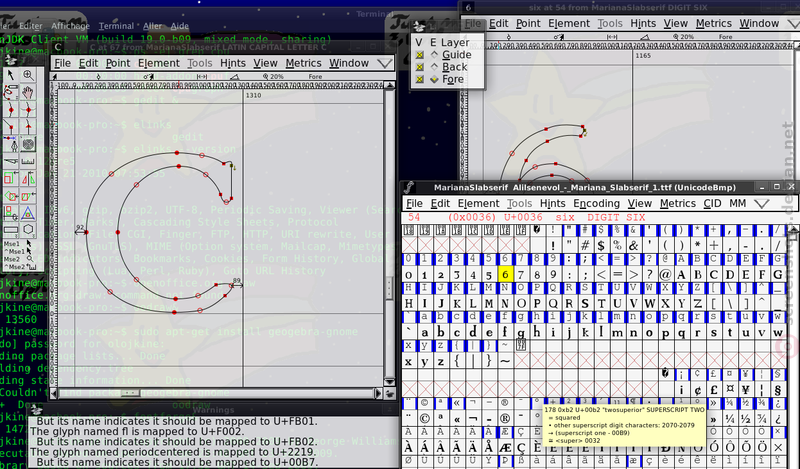This screenshot has height=469, width=800.
Task: Toggle Spiro mode icon in the palette
Action: (x=29, y=144)
